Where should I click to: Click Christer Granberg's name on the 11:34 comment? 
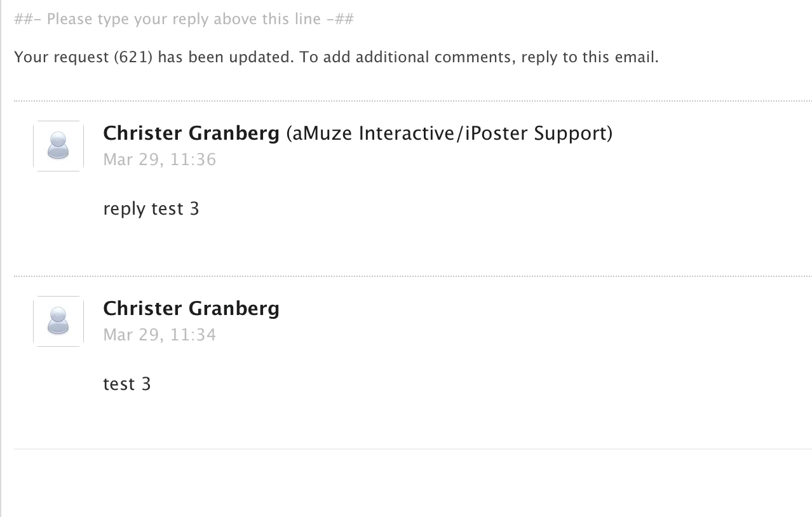point(191,309)
